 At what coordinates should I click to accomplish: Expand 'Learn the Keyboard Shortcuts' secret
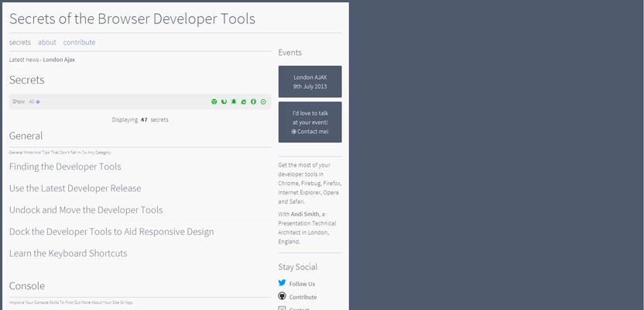[68, 253]
